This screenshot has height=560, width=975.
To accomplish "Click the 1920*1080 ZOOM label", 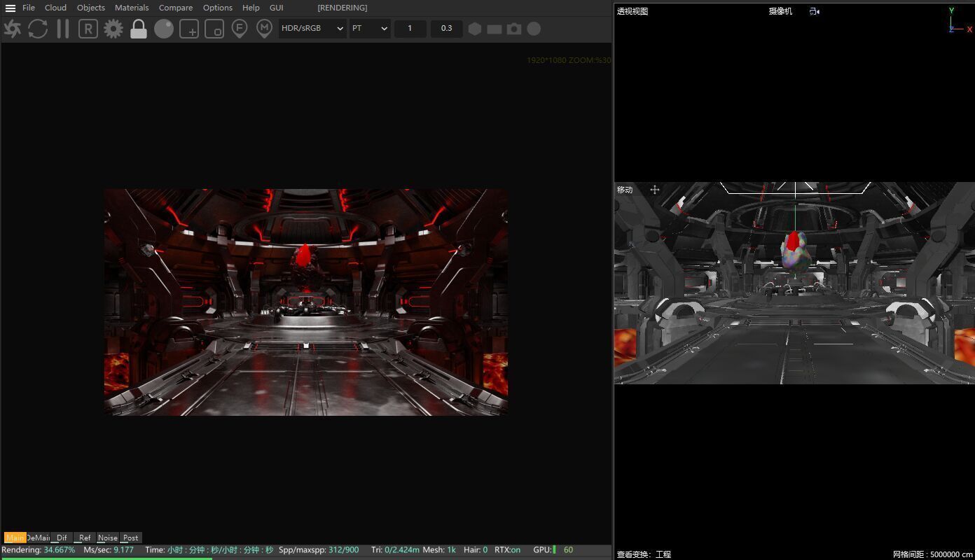I will pyautogui.click(x=569, y=60).
